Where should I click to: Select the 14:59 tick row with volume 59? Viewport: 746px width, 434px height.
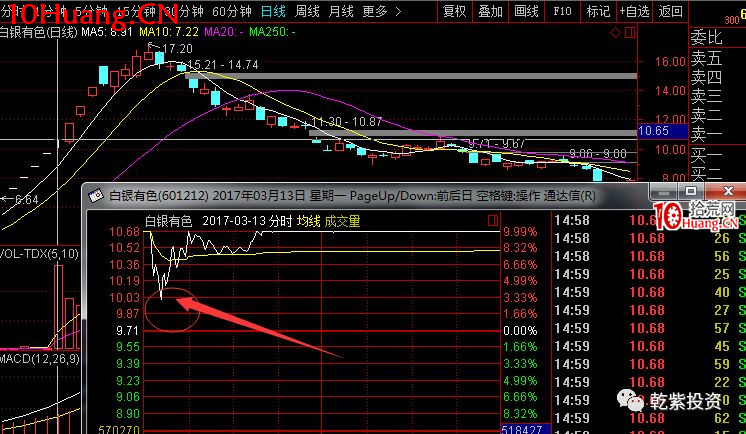click(650, 364)
